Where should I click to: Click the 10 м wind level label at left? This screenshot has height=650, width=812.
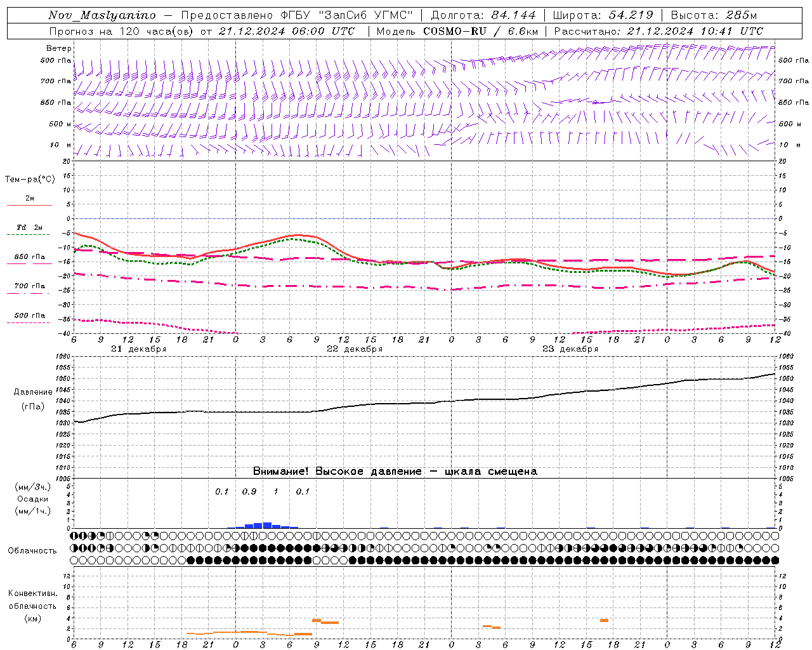point(61,145)
